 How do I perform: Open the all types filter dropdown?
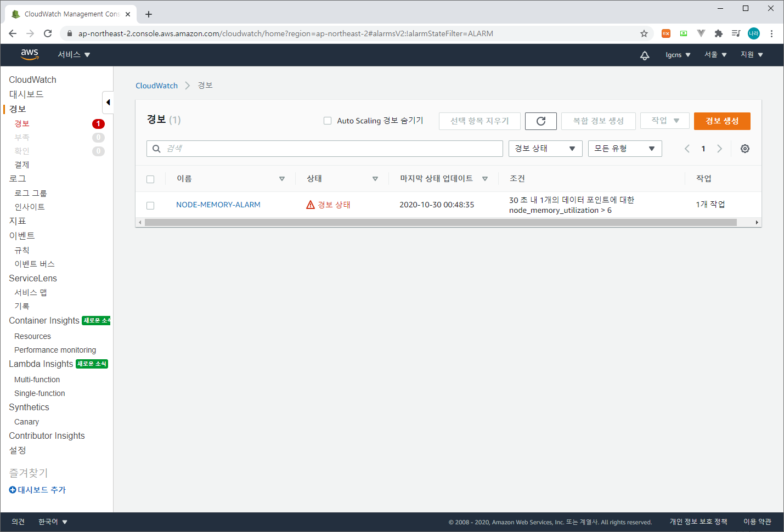coord(625,149)
